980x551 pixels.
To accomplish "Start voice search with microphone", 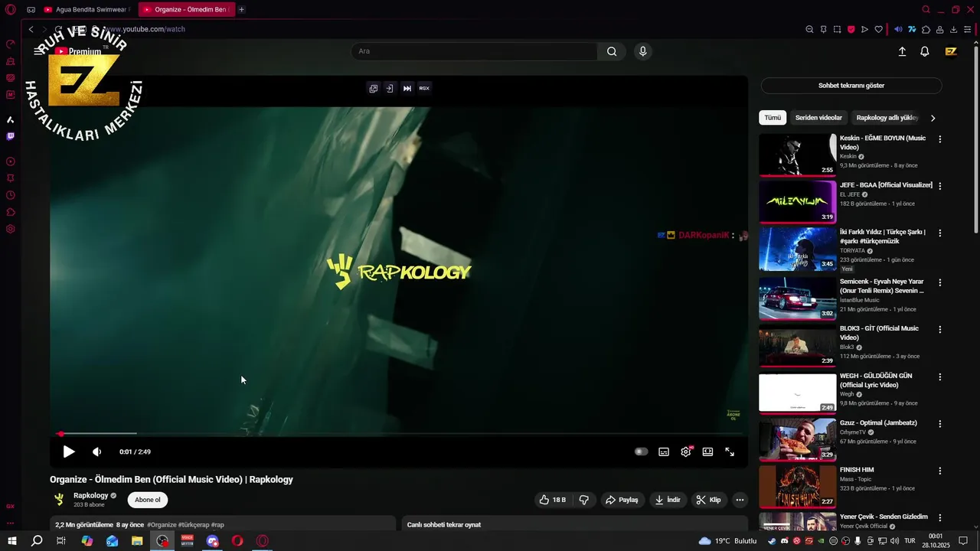I will pyautogui.click(x=643, y=51).
